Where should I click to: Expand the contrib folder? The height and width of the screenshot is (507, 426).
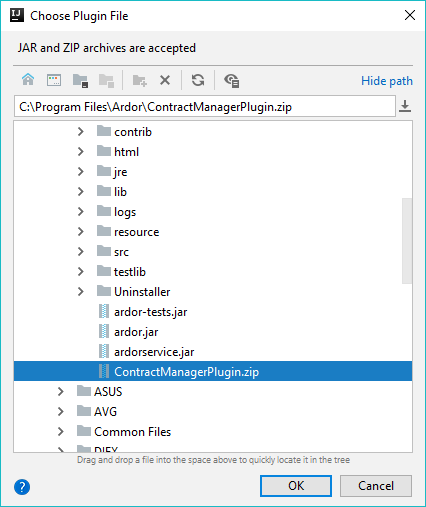80,132
